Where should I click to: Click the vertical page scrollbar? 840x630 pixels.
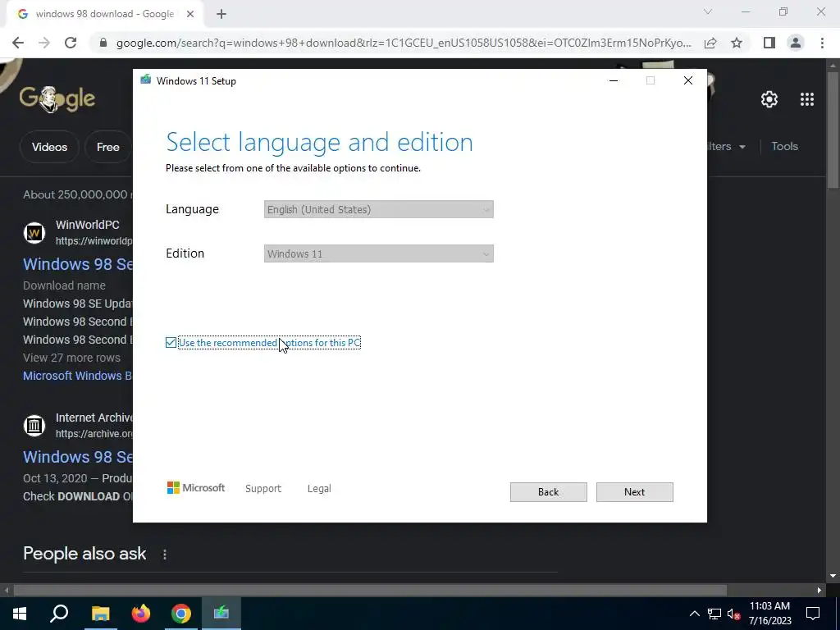pos(833,129)
